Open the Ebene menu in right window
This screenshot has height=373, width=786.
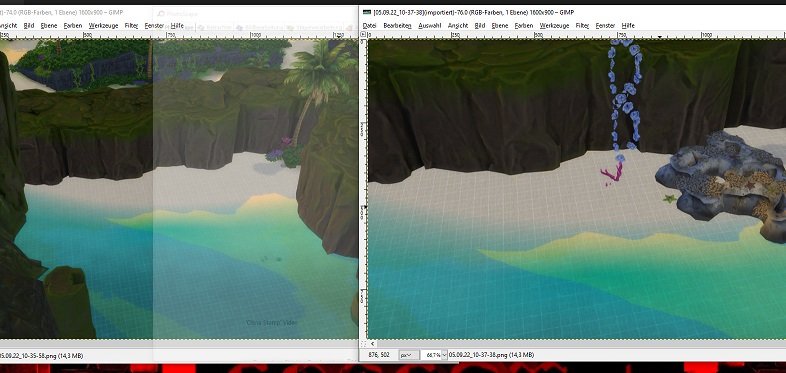coord(499,26)
